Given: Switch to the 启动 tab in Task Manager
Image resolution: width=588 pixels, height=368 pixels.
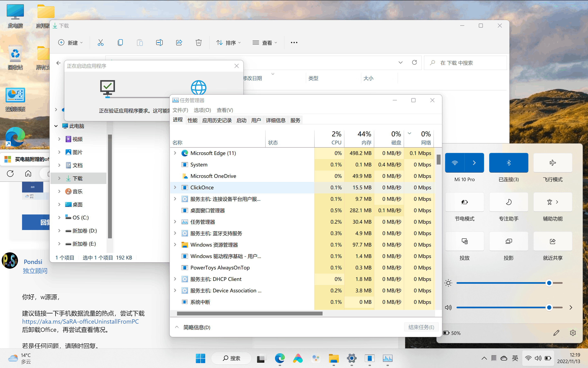Looking at the screenshot, I should click(241, 120).
